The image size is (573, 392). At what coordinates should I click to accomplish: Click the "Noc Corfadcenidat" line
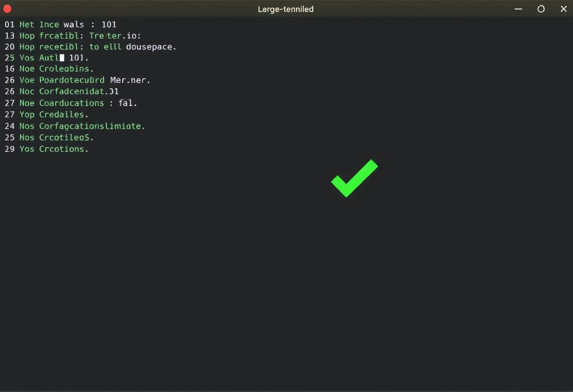point(62,91)
